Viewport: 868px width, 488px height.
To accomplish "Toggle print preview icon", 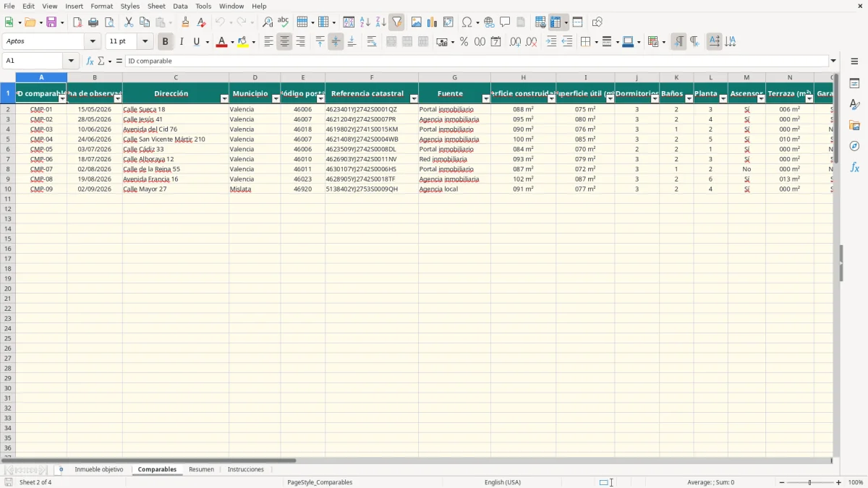I will 109,22.
